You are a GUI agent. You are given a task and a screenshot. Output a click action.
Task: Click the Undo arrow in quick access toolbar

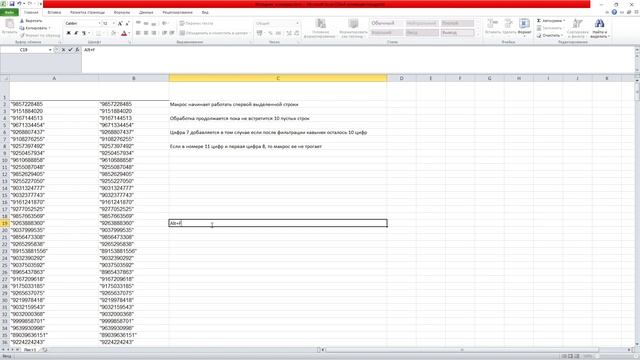(x=19, y=4)
